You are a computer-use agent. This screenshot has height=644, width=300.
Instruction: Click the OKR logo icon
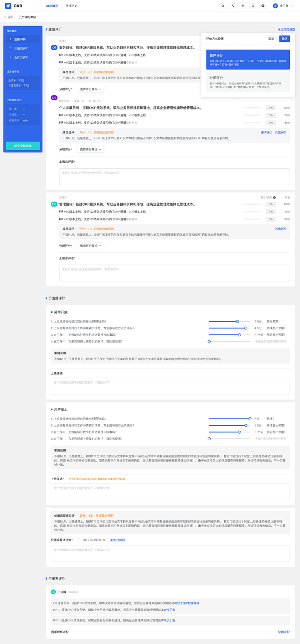[8, 6]
